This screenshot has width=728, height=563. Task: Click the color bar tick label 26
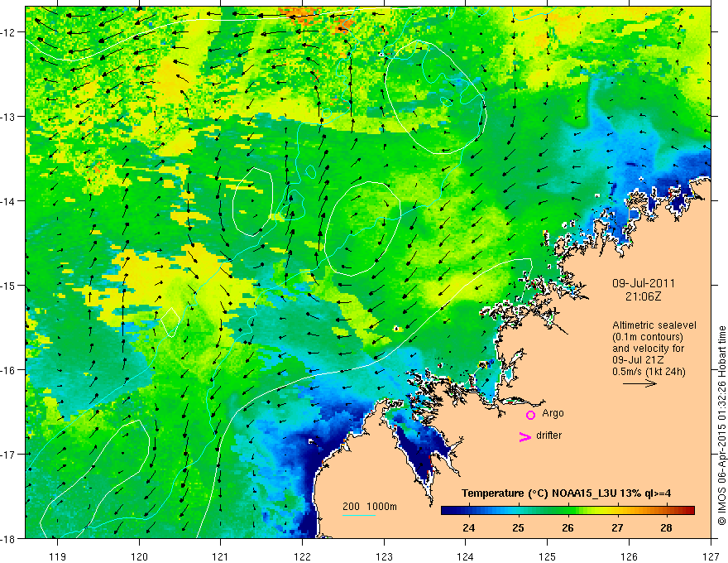click(x=568, y=527)
